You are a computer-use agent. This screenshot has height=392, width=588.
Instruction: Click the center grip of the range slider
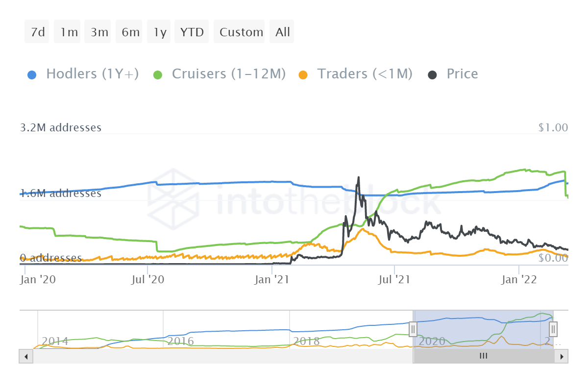coord(483,356)
